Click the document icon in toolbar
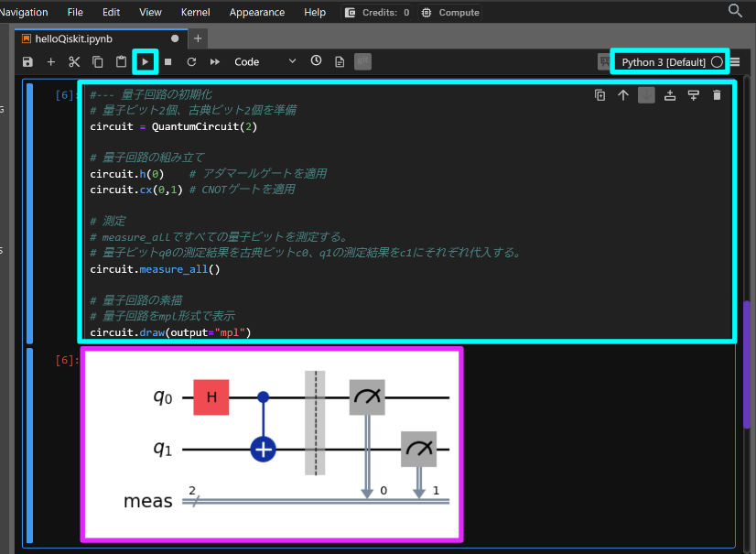 [340, 61]
